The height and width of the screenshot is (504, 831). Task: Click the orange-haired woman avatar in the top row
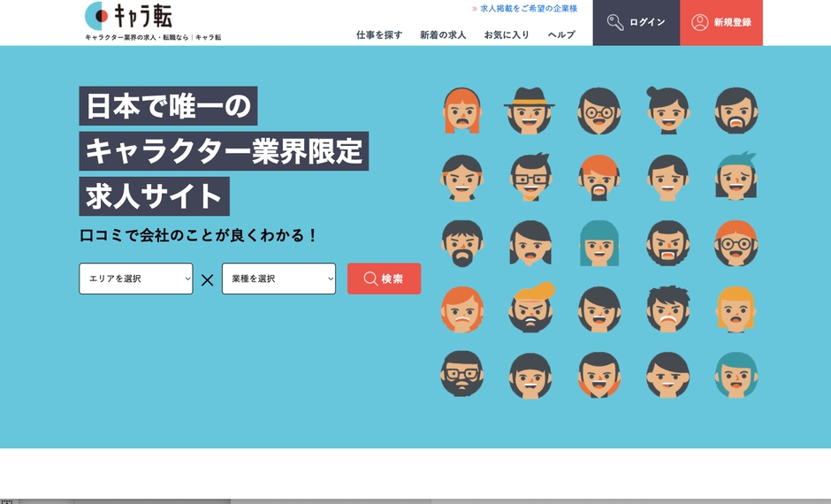[461, 111]
